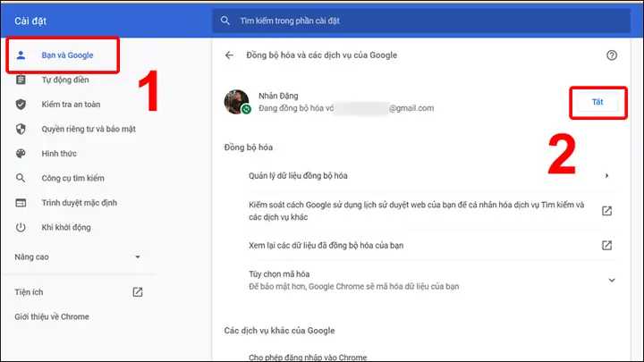Click the Tìm kiếm trong phần cài đặt field
The width and height of the screenshot is (644, 362).
[x=421, y=21]
